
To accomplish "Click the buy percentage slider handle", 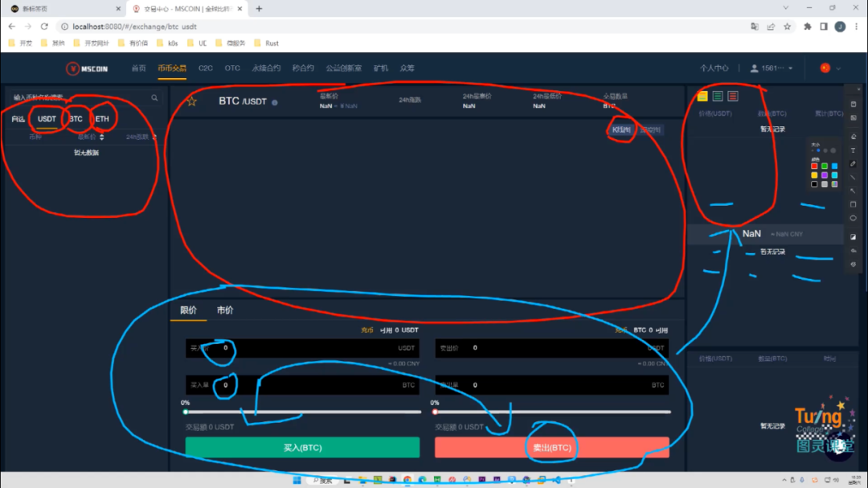I will (186, 412).
